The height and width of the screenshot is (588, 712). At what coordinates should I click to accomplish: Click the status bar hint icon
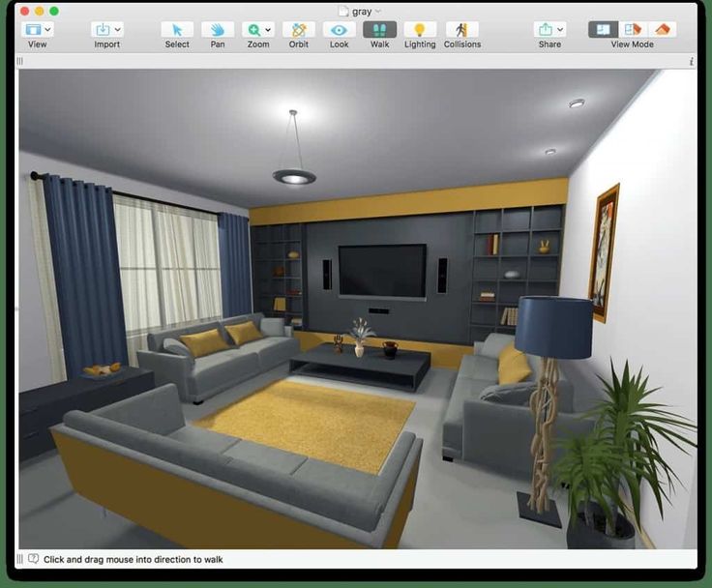point(33,559)
